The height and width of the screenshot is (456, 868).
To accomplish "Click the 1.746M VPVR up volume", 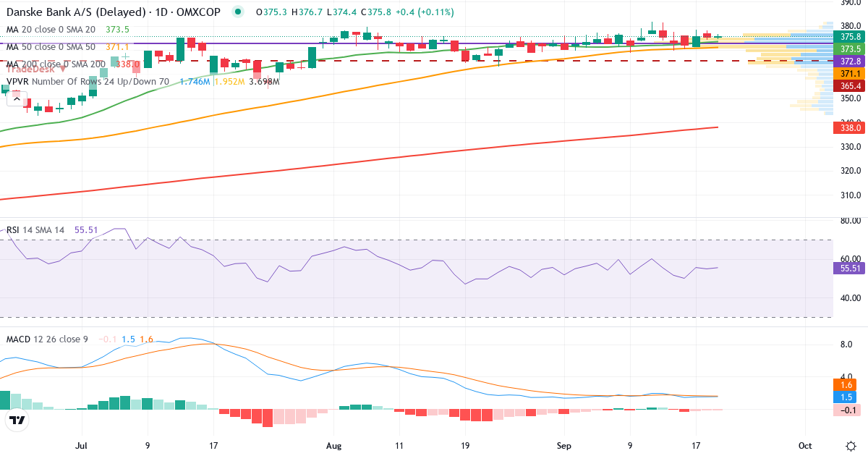I will (195, 82).
